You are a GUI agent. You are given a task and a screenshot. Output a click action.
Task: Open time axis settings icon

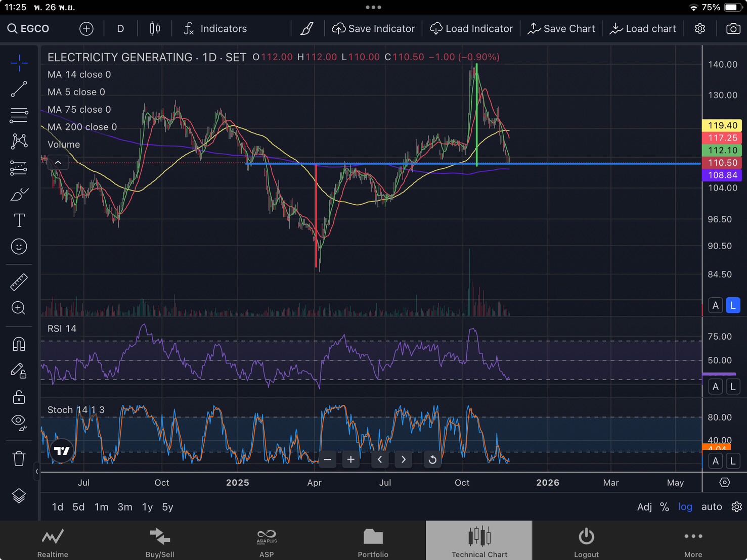pos(725,482)
